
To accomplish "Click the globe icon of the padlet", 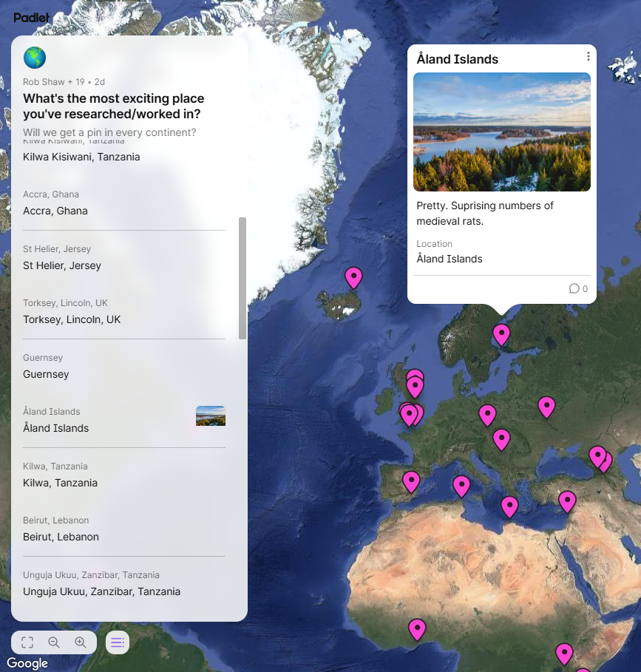I will click(35, 58).
